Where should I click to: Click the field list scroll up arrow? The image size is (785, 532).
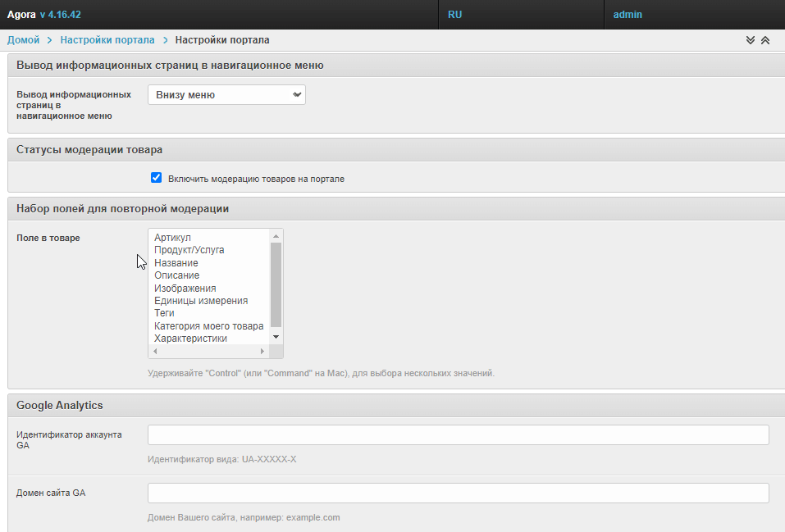point(276,237)
